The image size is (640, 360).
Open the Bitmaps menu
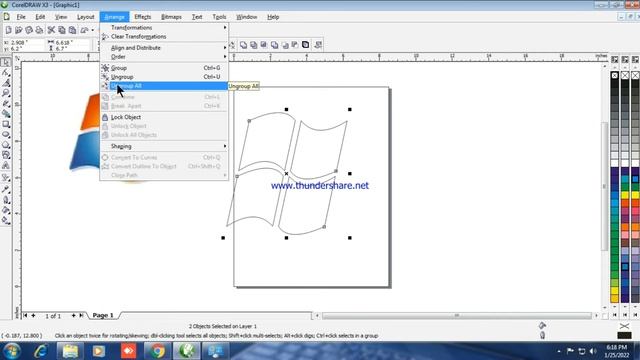coord(171,17)
